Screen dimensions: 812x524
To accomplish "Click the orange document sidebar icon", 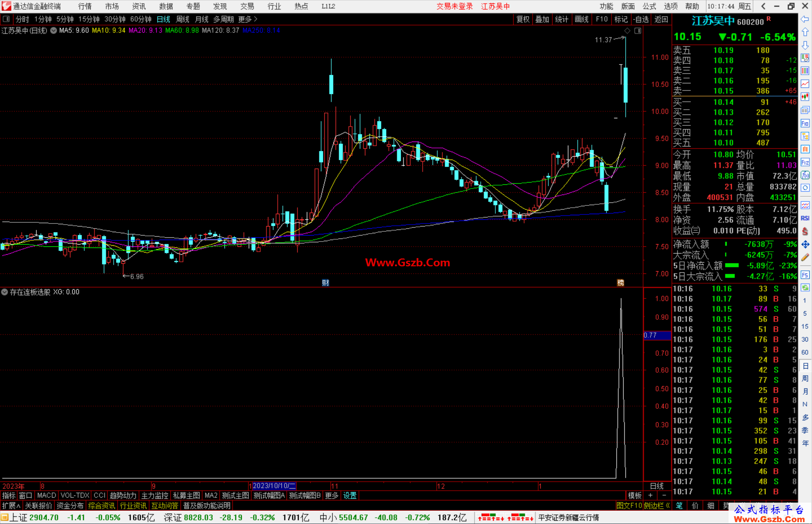I will (x=805, y=149).
